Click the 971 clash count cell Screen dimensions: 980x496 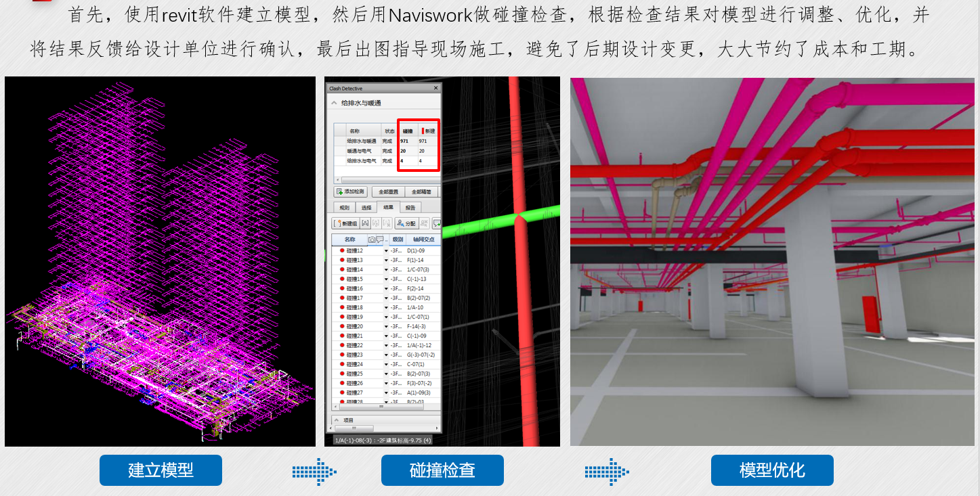click(405, 141)
